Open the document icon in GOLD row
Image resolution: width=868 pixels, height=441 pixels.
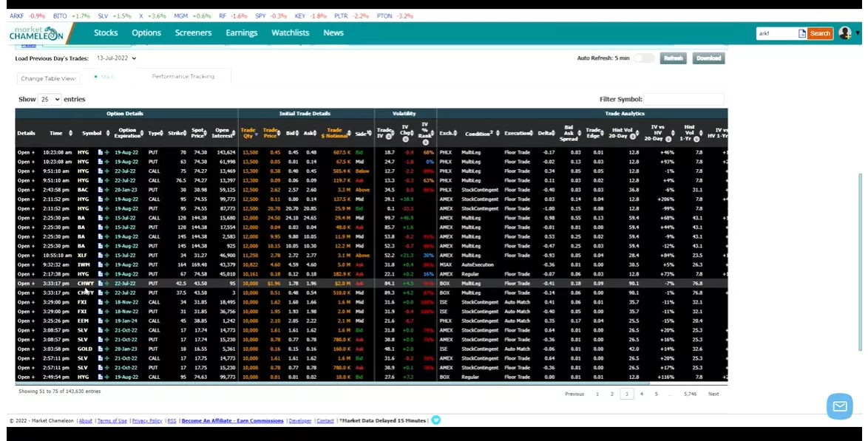(101, 349)
